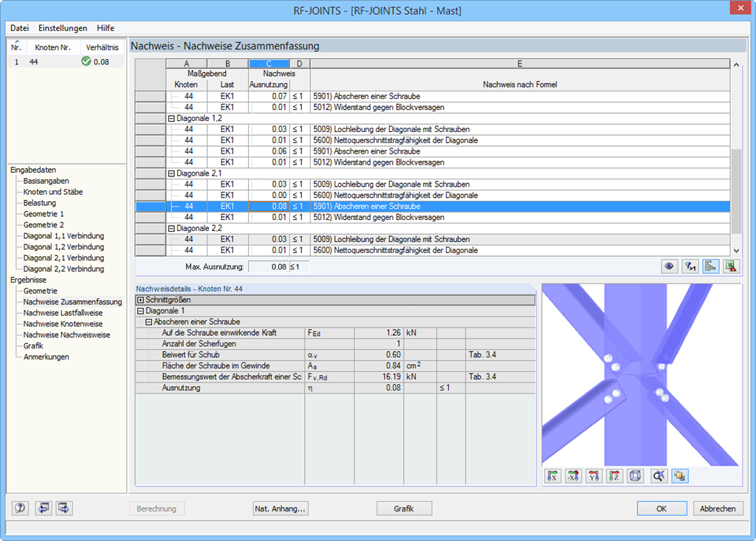Toggle the transparency overlapping squares icon
Screen dimensions: 756x541
pos(680,476)
